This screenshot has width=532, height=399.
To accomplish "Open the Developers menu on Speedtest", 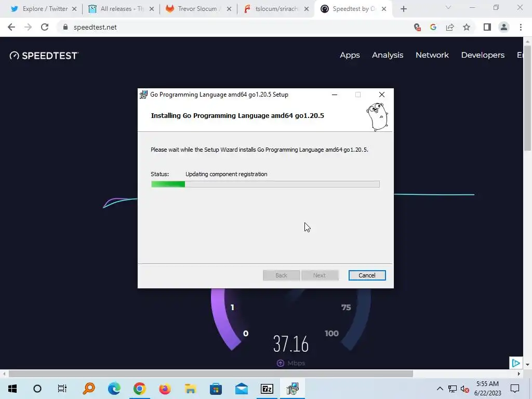I will (483, 55).
